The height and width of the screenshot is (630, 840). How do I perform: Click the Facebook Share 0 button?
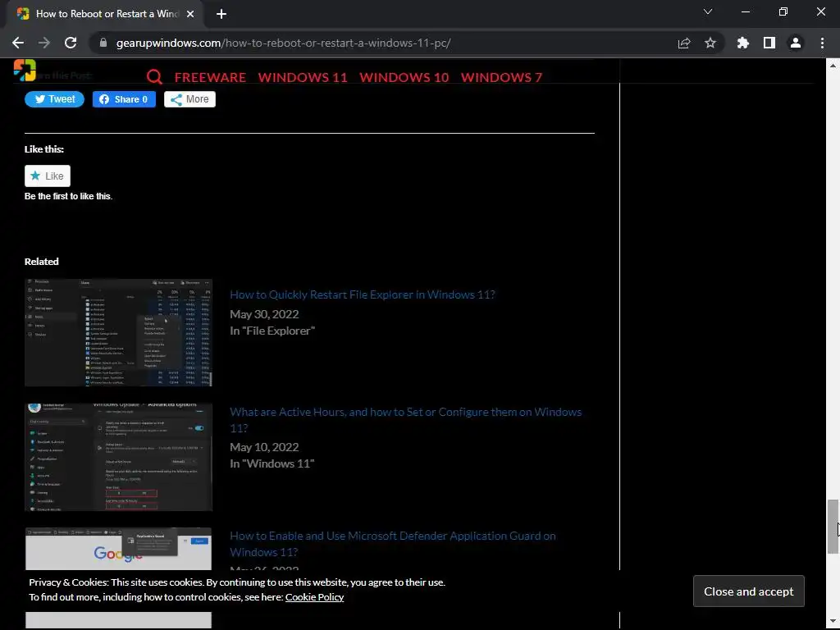(125, 99)
